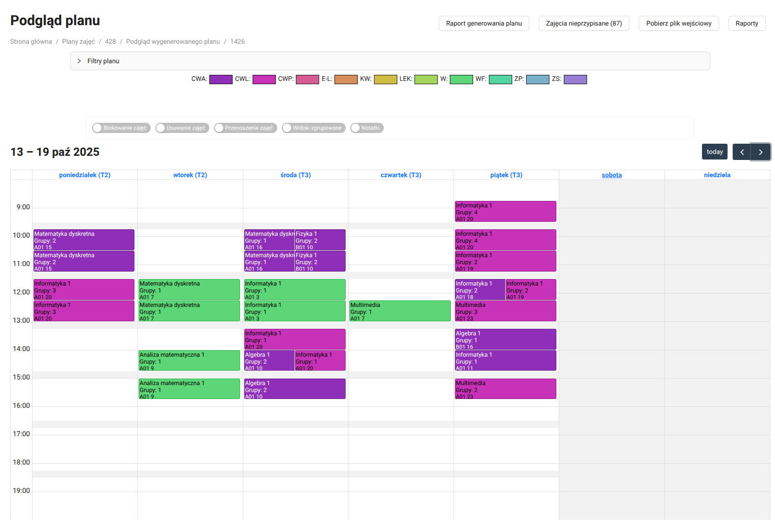Go to next week using right chevron
Viewport: 775px width, 532px height.
click(761, 152)
